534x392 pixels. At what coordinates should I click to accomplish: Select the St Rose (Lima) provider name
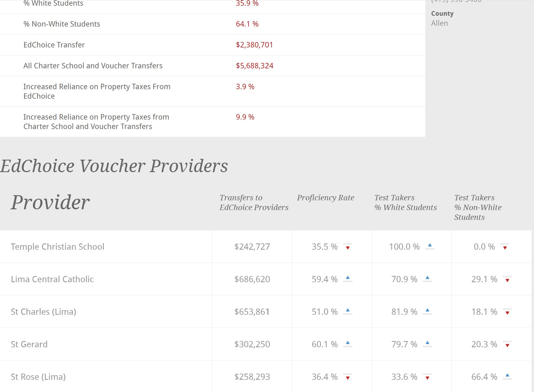[38, 377]
